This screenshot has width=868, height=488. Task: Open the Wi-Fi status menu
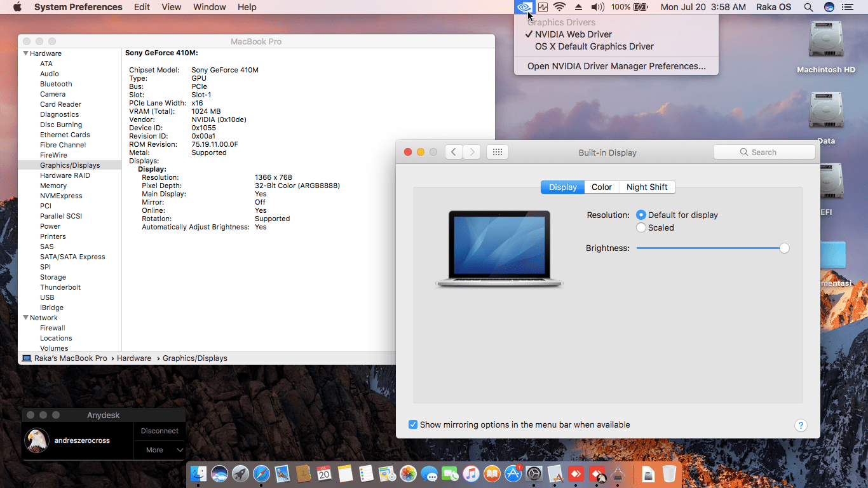pos(560,7)
